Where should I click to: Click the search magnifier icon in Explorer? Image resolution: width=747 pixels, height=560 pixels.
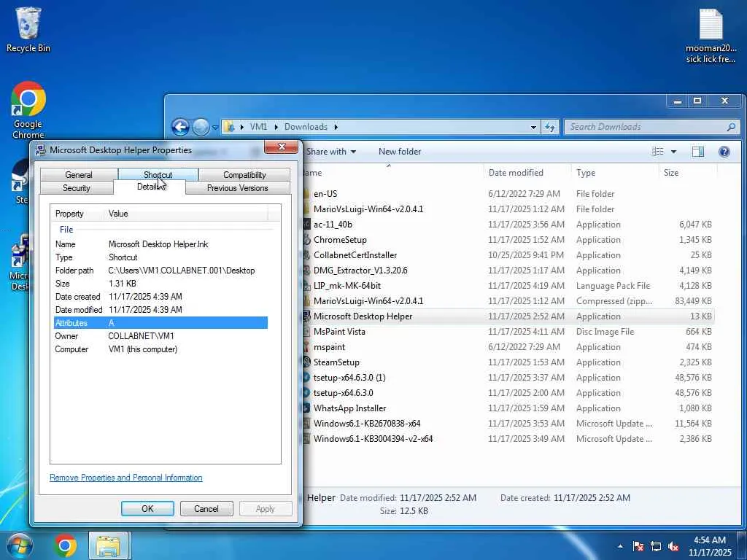coord(731,127)
